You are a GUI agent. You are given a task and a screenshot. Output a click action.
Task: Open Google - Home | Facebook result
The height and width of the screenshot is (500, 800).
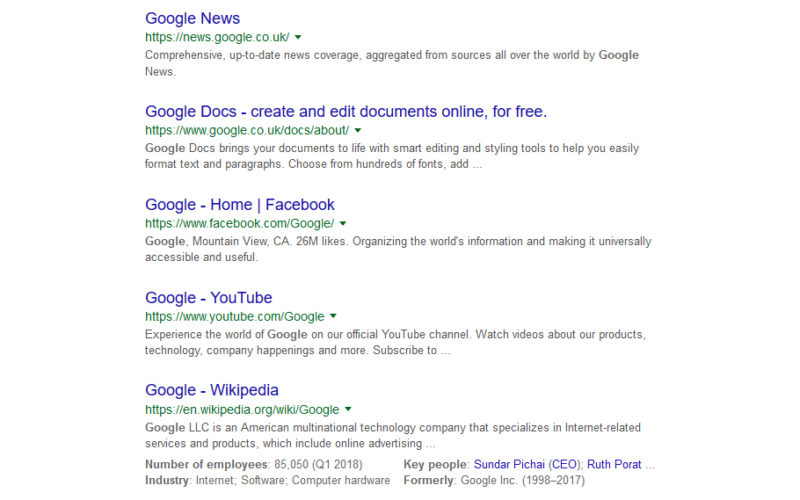[240, 205]
